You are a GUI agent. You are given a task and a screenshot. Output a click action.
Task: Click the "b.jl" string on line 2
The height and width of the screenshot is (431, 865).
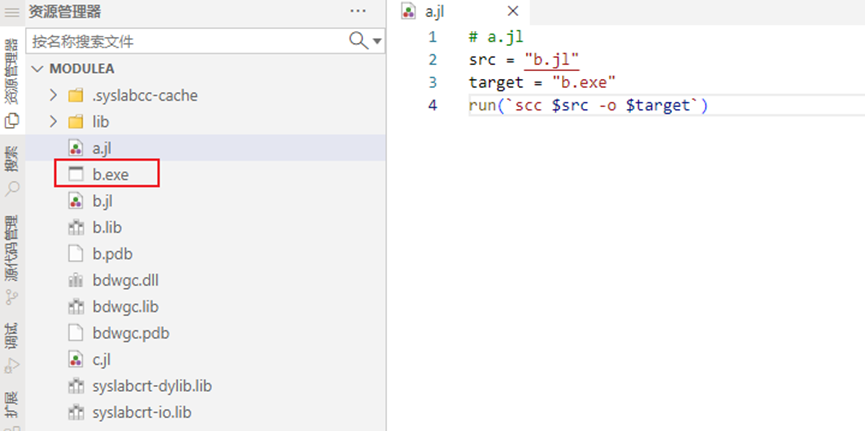tap(552, 60)
